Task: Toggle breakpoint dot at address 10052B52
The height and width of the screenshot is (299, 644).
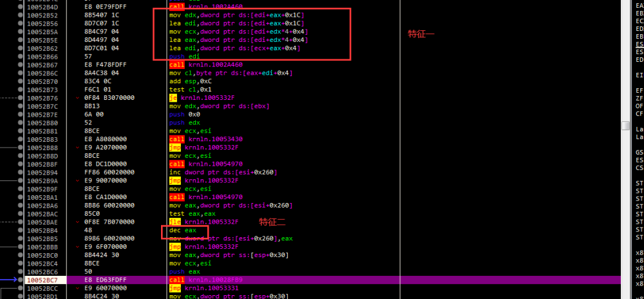Action: pyautogui.click(x=21, y=15)
